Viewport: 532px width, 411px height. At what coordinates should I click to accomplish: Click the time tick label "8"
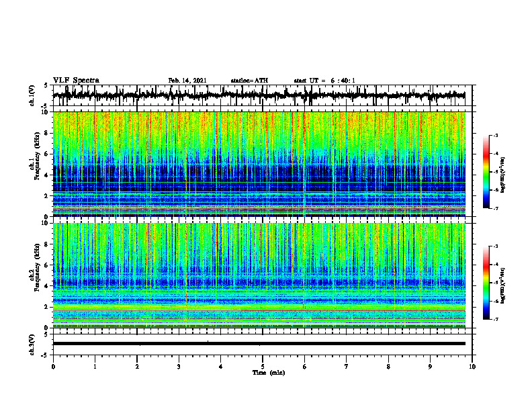(x=388, y=367)
